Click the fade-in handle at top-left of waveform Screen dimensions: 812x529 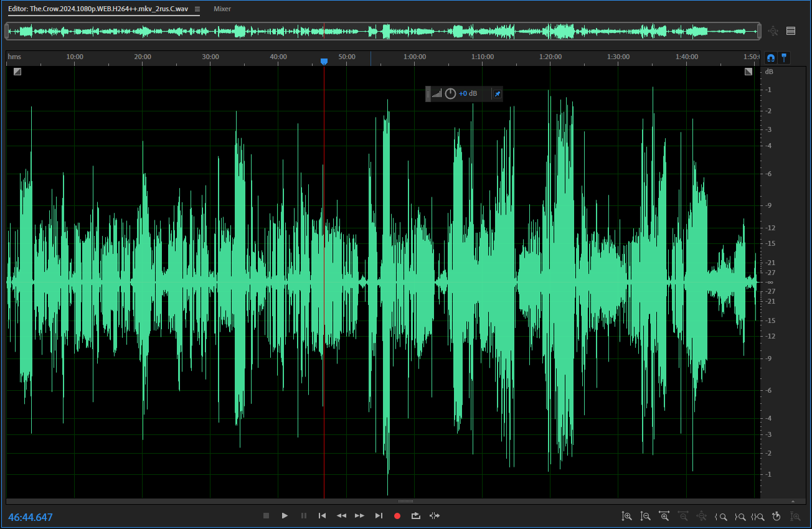tap(17, 72)
